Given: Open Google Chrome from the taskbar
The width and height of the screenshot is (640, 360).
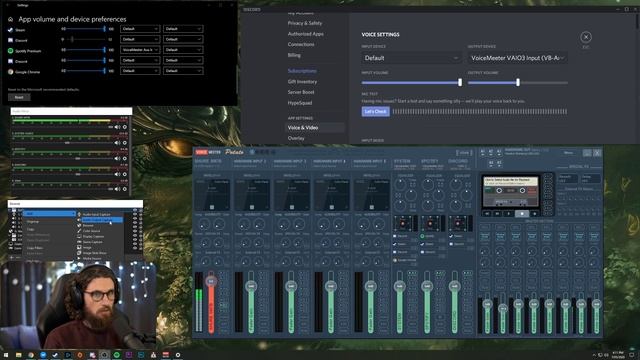Looking at the screenshot, I should pyautogui.click(x=31, y=356).
